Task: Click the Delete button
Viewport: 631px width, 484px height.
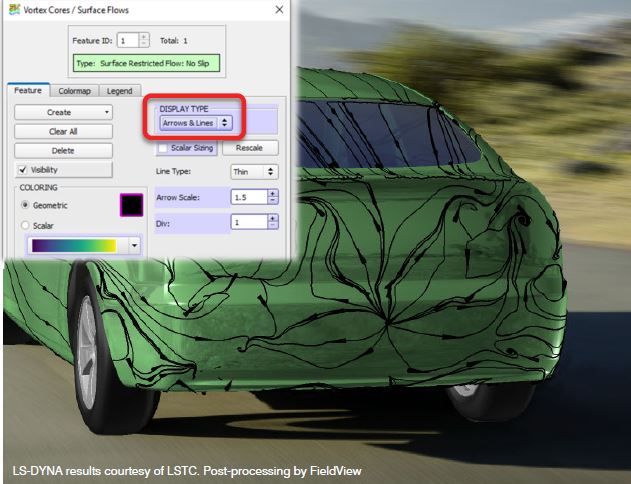Action: coord(64,150)
